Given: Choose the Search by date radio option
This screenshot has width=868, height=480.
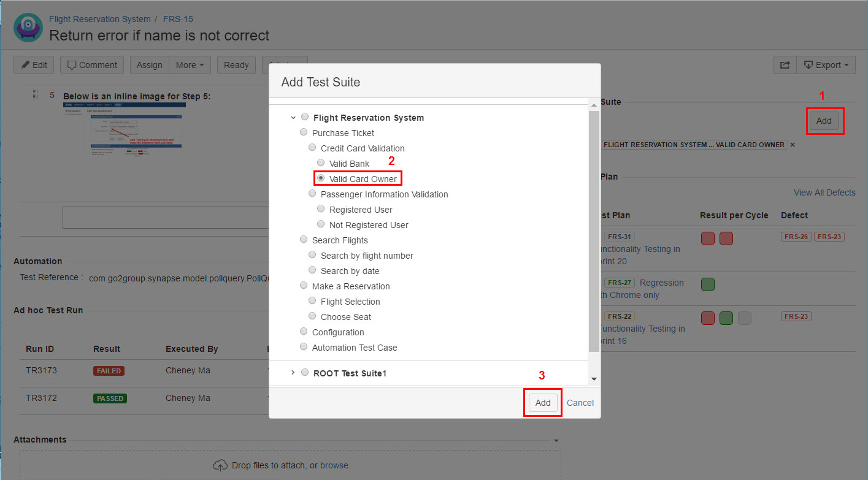Looking at the screenshot, I should pos(312,270).
